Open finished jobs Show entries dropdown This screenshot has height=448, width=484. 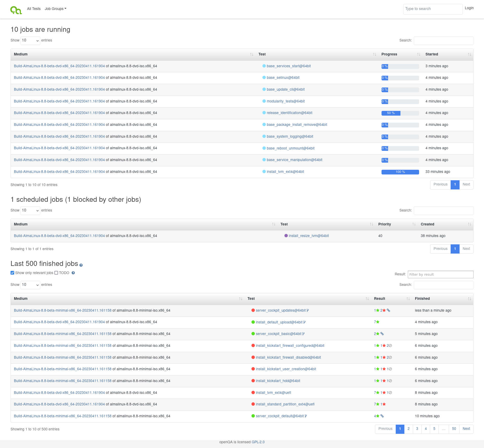point(30,285)
